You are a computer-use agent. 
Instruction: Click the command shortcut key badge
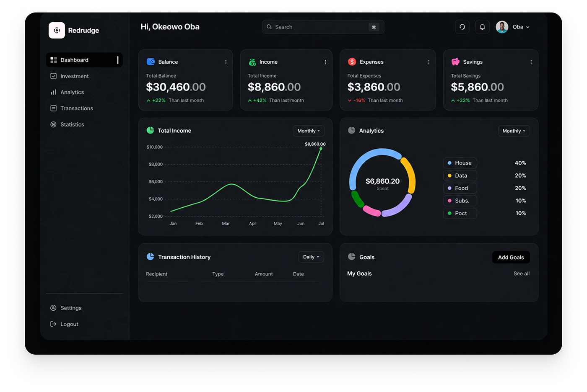[374, 27]
